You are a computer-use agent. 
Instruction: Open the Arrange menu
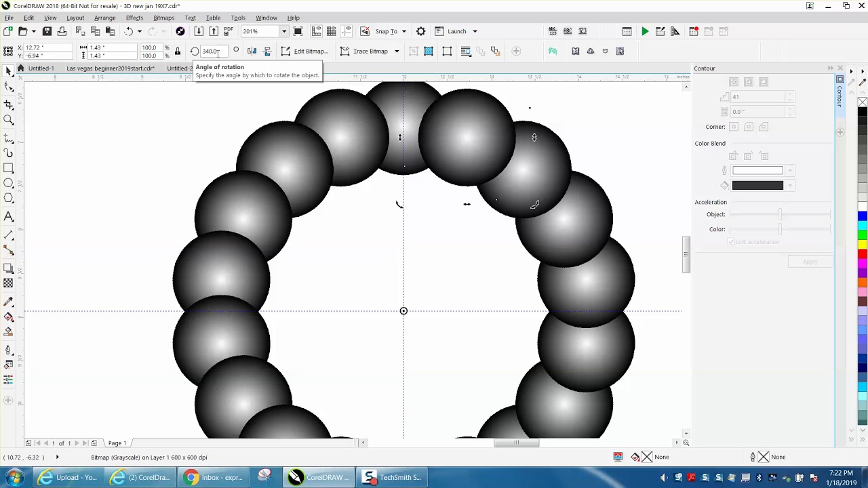pos(104,18)
